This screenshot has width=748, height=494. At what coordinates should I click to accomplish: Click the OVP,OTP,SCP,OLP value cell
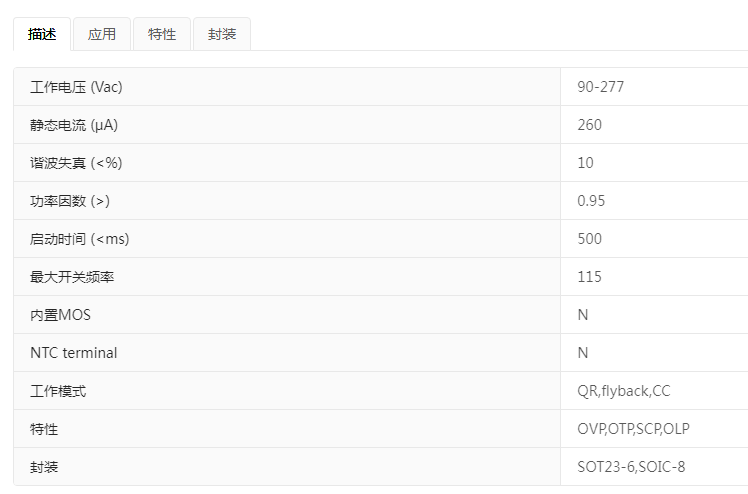633,429
